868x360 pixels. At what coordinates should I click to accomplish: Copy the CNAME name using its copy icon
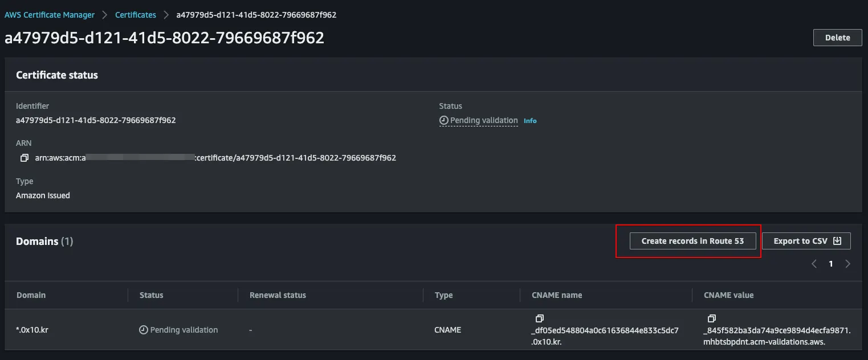pos(540,318)
